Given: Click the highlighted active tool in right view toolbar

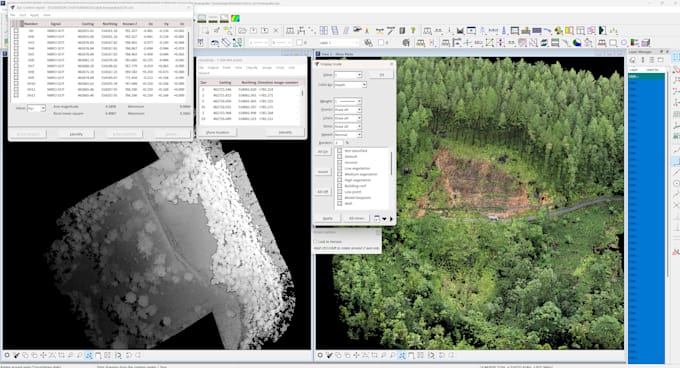Looking at the screenshot, I should [402, 355].
